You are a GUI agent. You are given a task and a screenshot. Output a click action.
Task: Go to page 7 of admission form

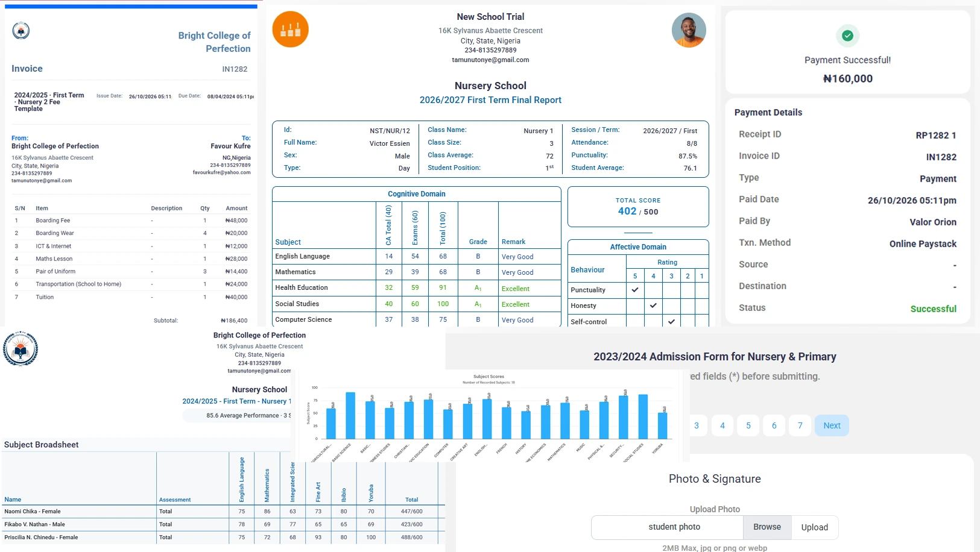click(800, 425)
